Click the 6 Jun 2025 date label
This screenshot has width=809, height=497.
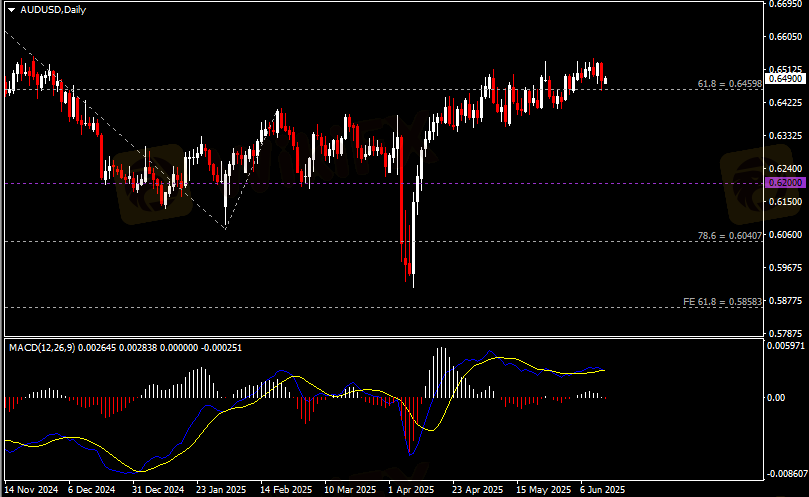(602, 490)
